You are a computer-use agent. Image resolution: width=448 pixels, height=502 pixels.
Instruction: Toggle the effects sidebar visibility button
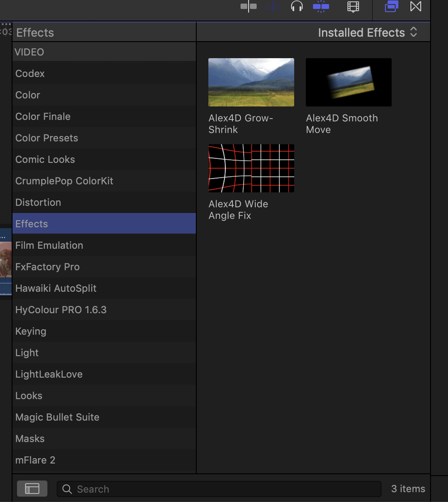coord(32,489)
